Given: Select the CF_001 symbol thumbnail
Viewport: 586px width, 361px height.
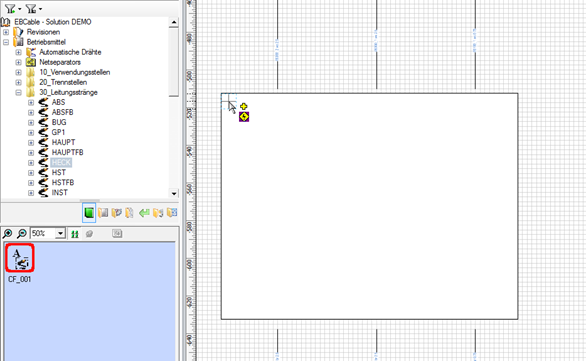Looking at the screenshot, I should coord(20,257).
